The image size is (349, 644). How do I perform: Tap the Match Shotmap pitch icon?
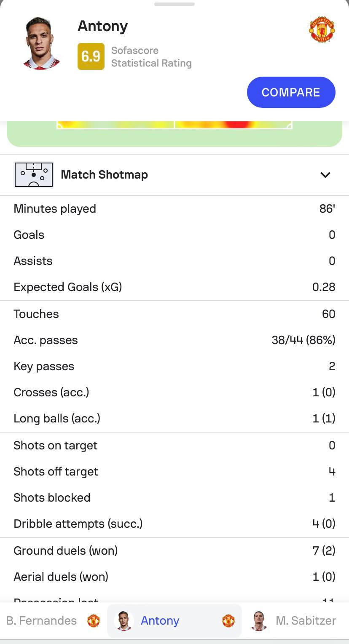click(34, 174)
